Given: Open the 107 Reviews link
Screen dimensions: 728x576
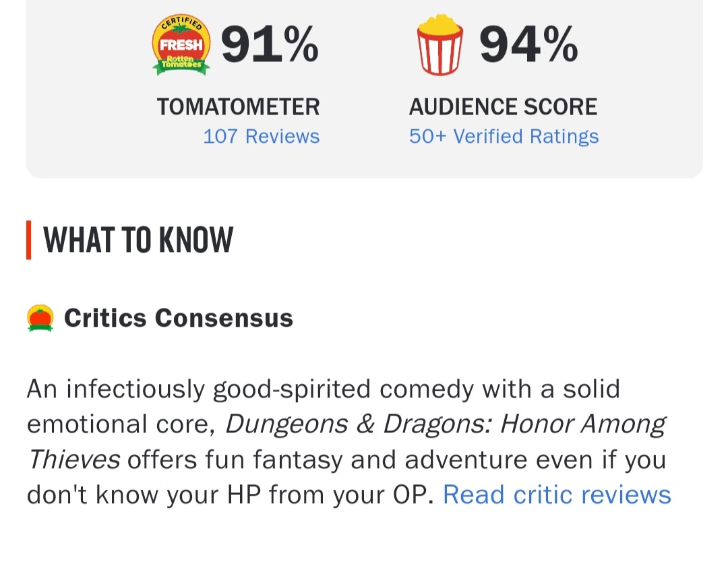Looking at the screenshot, I should coord(262,136).
